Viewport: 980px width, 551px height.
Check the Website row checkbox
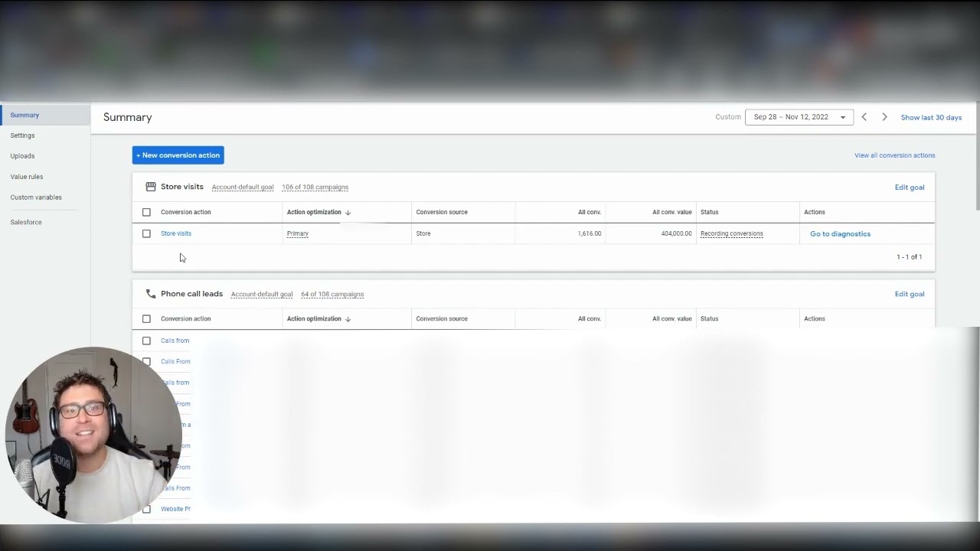tap(146, 509)
